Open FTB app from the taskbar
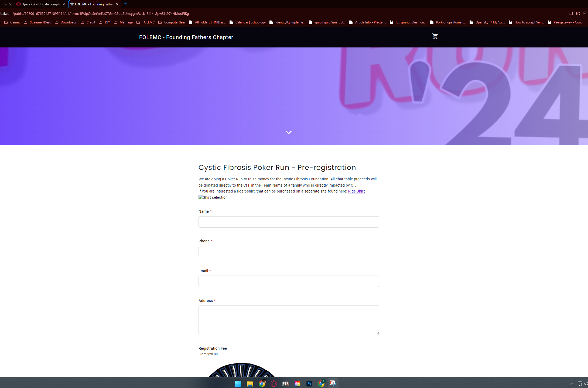The height and width of the screenshot is (388, 588). 286,383
